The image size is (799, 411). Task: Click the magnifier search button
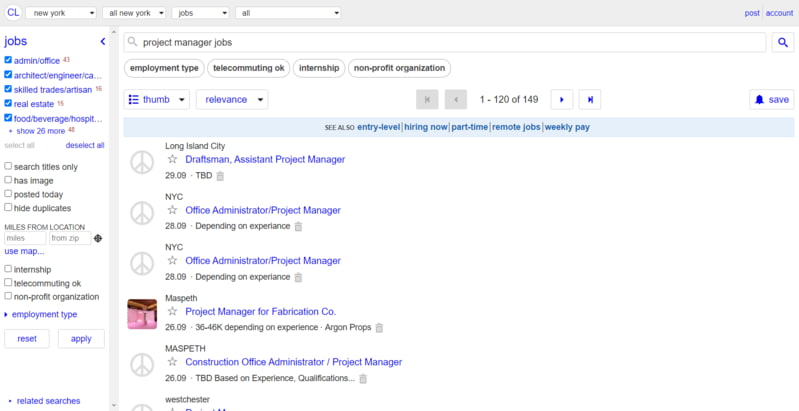(x=783, y=43)
